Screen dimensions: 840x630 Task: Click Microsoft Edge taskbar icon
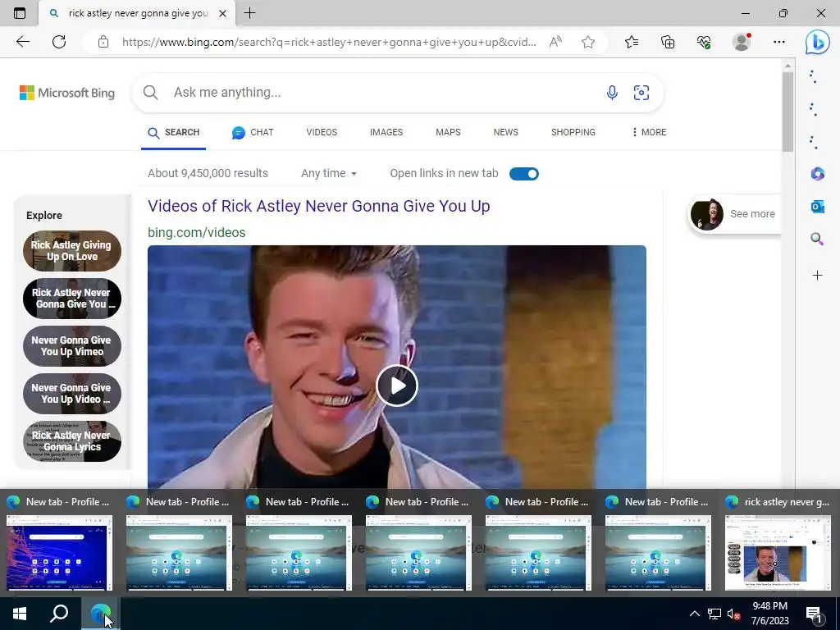coord(101,614)
